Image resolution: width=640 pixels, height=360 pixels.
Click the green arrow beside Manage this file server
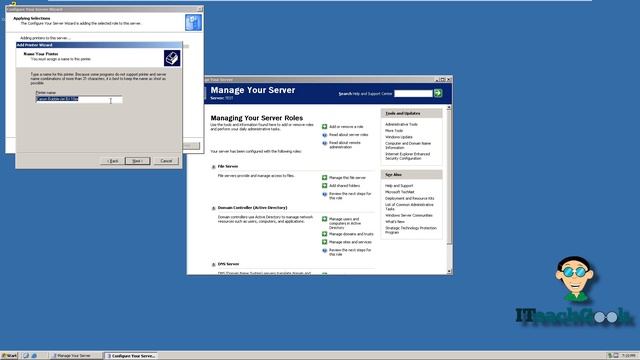click(x=324, y=178)
